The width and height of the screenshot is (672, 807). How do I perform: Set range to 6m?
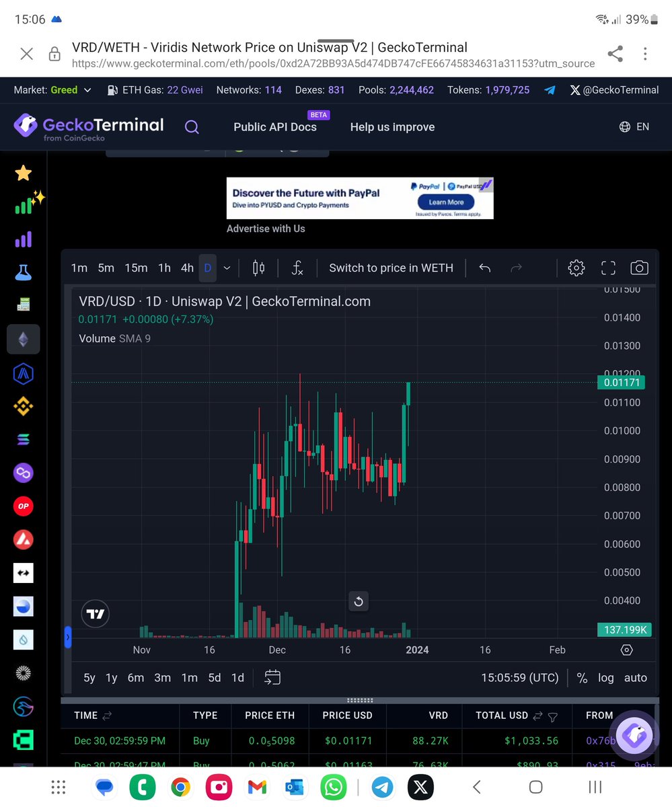[x=136, y=677]
